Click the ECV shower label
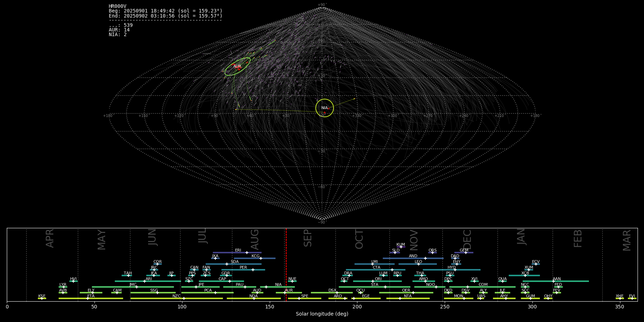 pos(536,262)
